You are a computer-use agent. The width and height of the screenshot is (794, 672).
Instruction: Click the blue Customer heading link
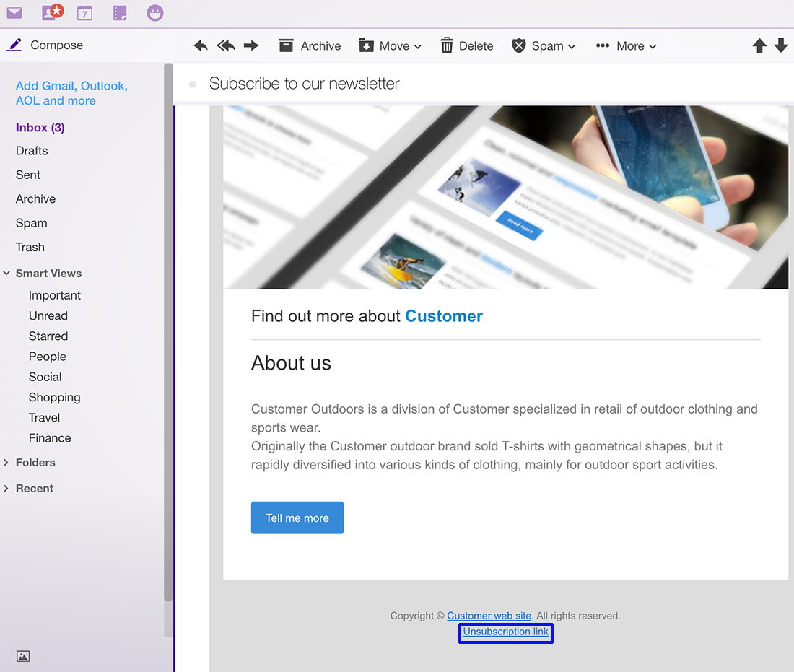coord(444,316)
